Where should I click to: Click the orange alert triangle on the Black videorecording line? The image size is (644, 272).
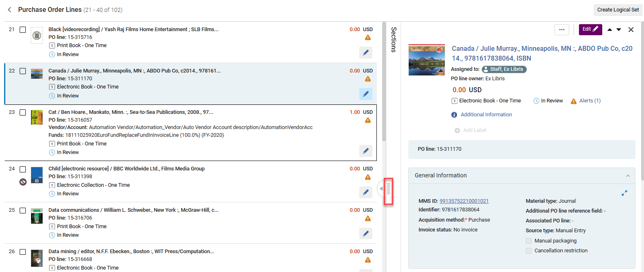[x=368, y=38]
